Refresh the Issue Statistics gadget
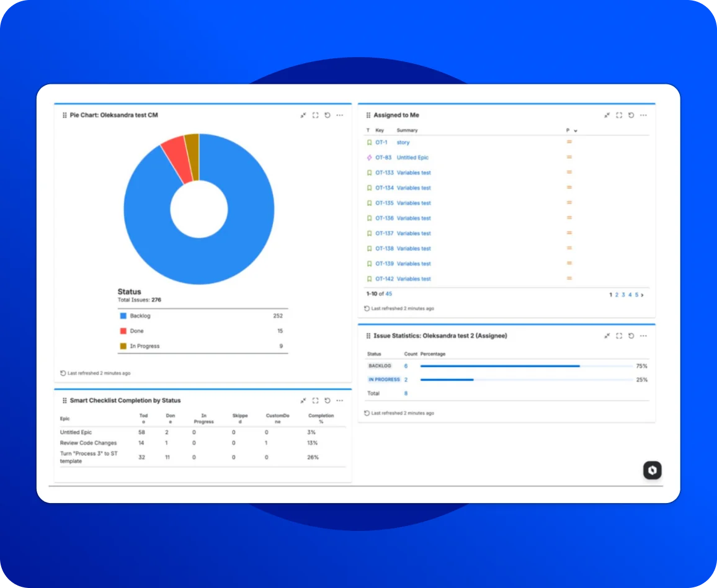This screenshot has width=717, height=588. click(631, 336)
